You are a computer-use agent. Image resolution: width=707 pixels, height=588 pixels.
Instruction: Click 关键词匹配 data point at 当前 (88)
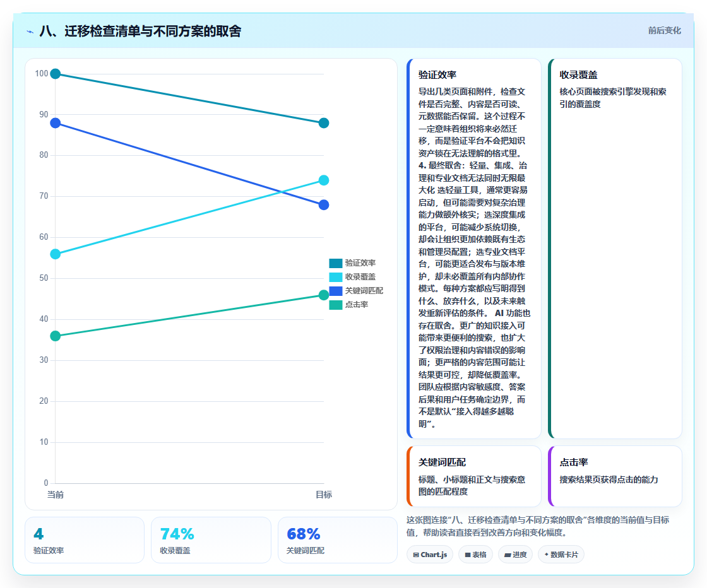[55, 123]
